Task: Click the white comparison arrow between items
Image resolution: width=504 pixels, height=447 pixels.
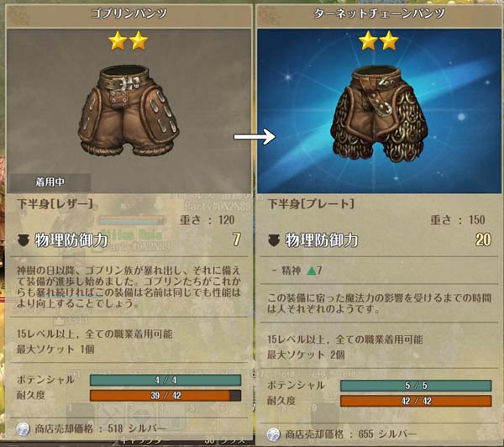Action: coord(255,137)
